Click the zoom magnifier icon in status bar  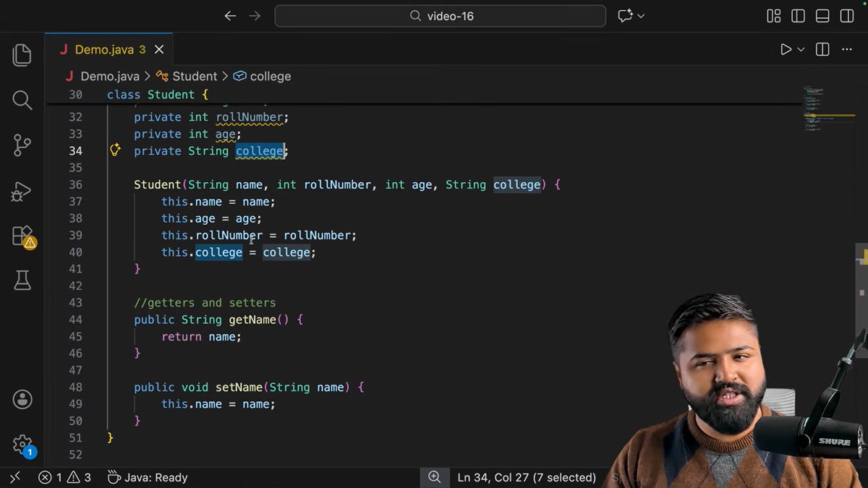[434, 477]
